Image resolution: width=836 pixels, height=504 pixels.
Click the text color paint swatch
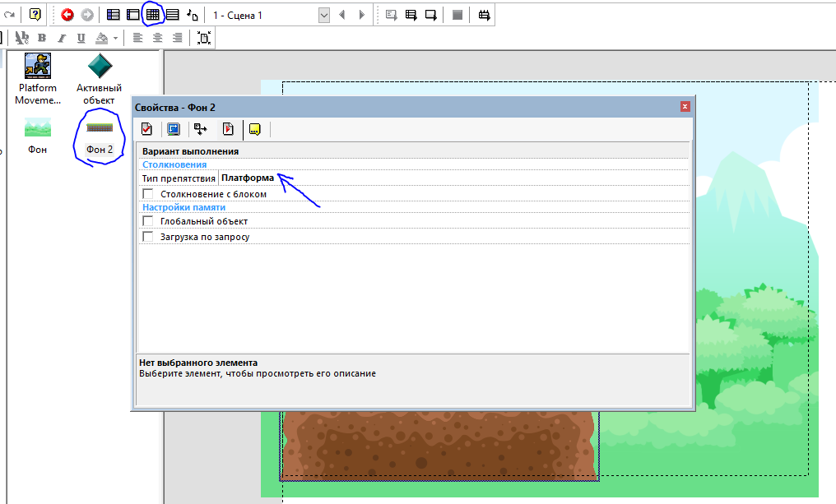pyautogui.click(x=102, y=38)
